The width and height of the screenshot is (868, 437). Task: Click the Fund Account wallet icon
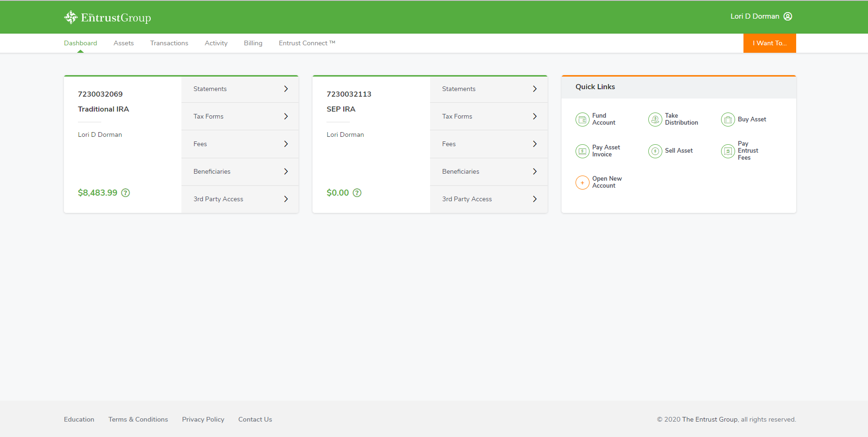coord(583,120)
